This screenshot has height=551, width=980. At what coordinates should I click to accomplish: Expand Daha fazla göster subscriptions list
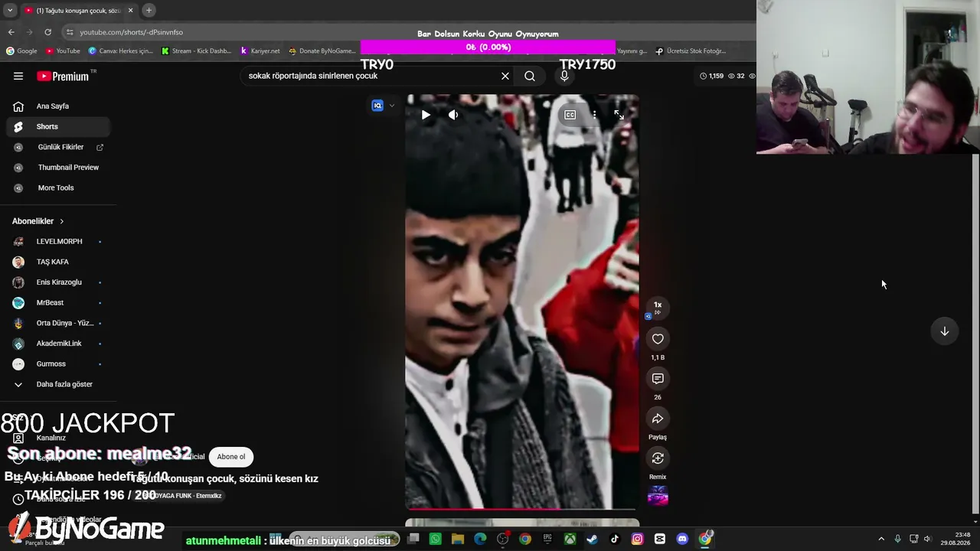pyautogui.click(x=58, y=384)
